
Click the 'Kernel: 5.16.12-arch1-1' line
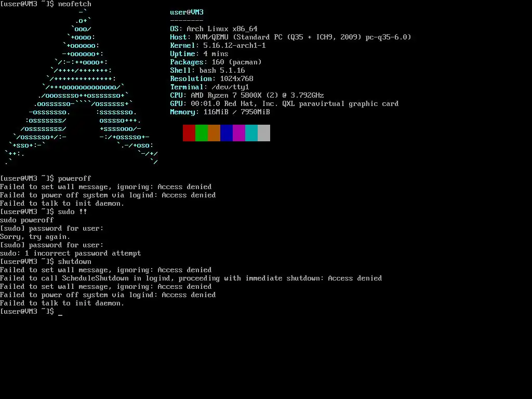[218, 46]
